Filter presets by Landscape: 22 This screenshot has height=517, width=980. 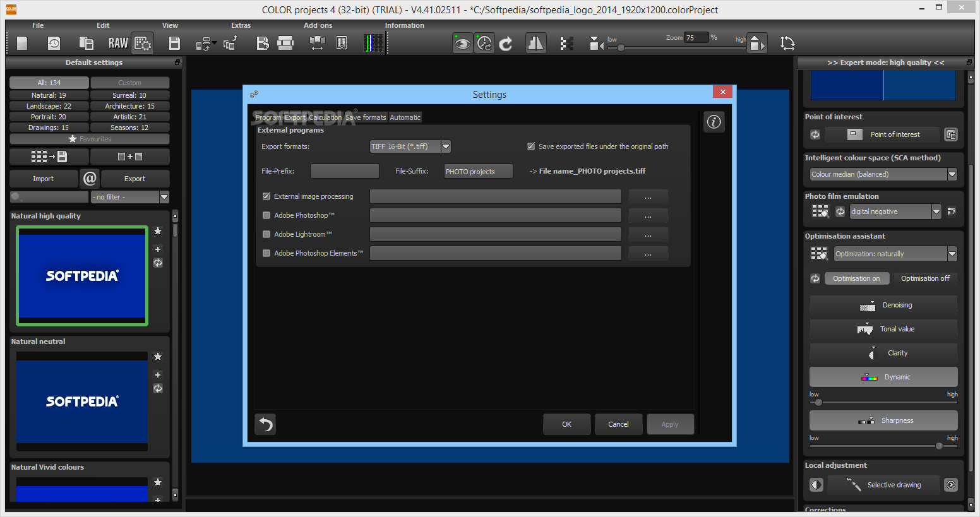click(x=49, y=106)
